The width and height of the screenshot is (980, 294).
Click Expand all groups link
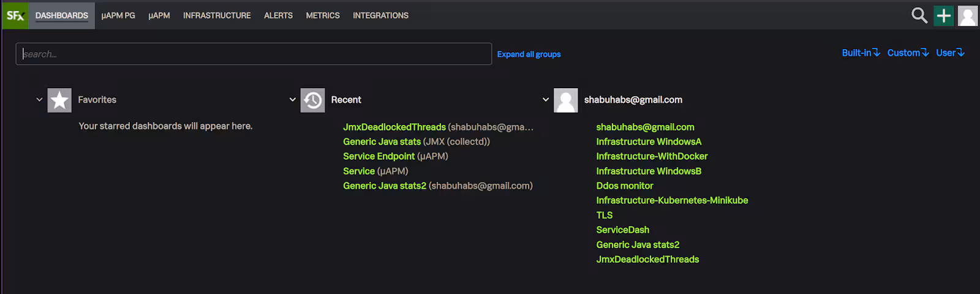pos(529,54)
